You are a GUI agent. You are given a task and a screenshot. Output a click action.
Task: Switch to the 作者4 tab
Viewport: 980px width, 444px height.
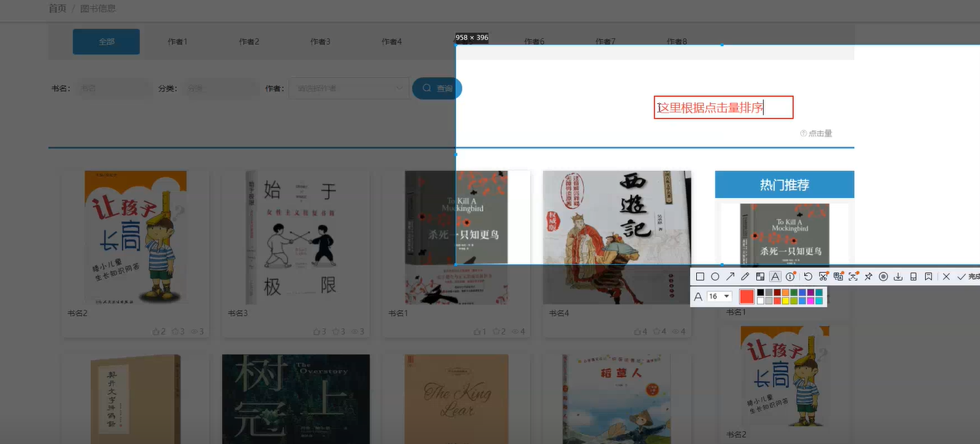coord(391,42)
